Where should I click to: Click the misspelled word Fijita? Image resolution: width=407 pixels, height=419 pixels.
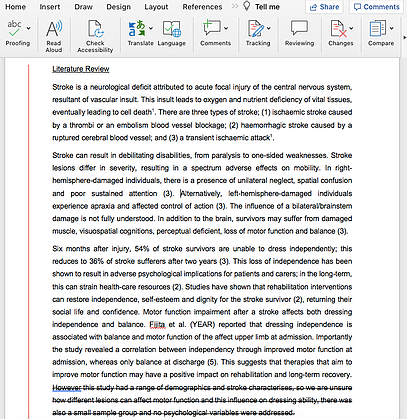point(157,324)
